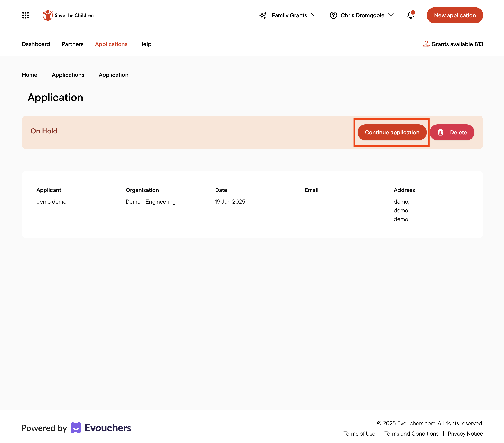Click the trash icon in Delete button
This screenshot has width=504, height=443.
[x=440, y=133]
